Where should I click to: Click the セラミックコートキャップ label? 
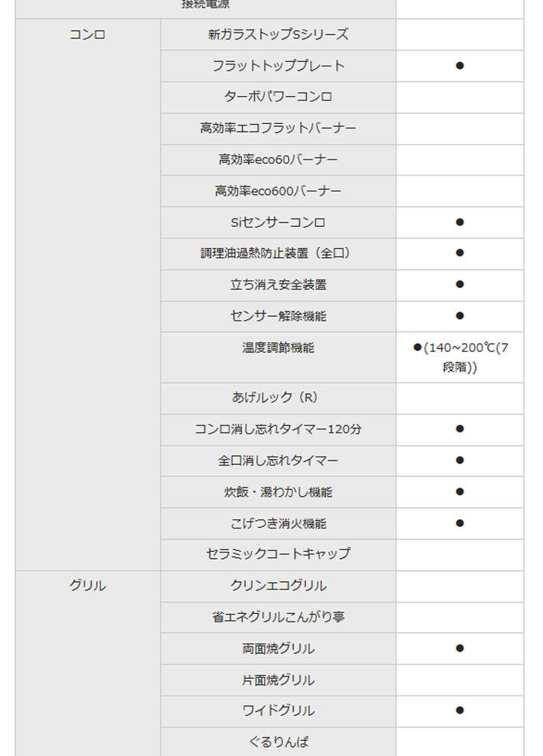click(278, 554)
